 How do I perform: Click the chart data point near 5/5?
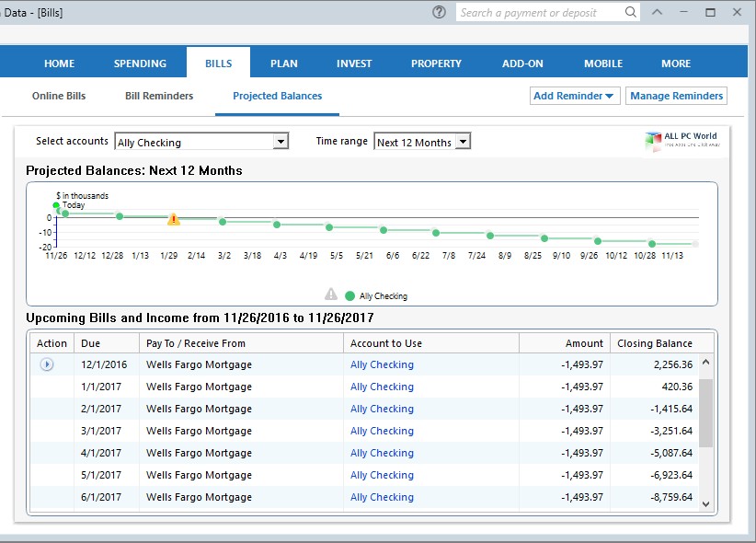coord(329,226)
